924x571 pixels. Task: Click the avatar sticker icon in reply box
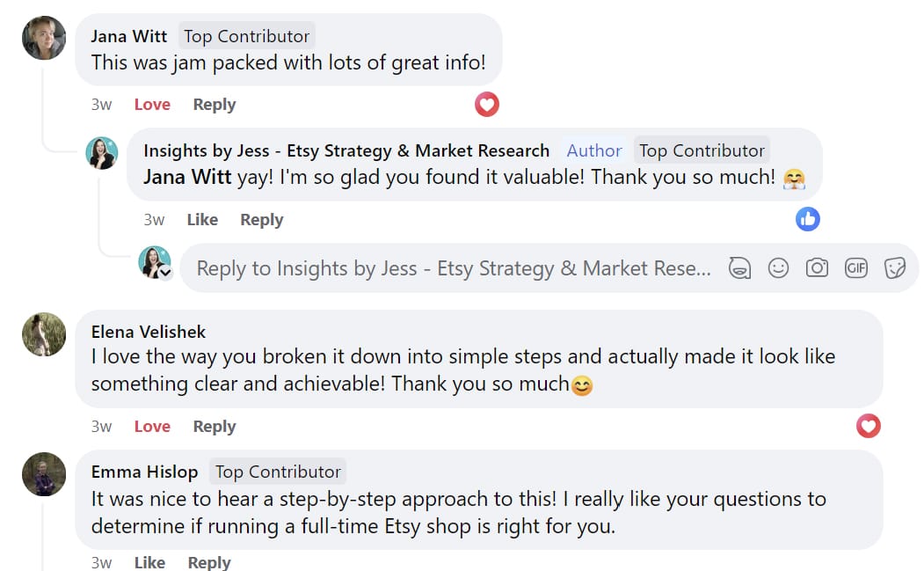pyautogui.click(x=739, y=268)
